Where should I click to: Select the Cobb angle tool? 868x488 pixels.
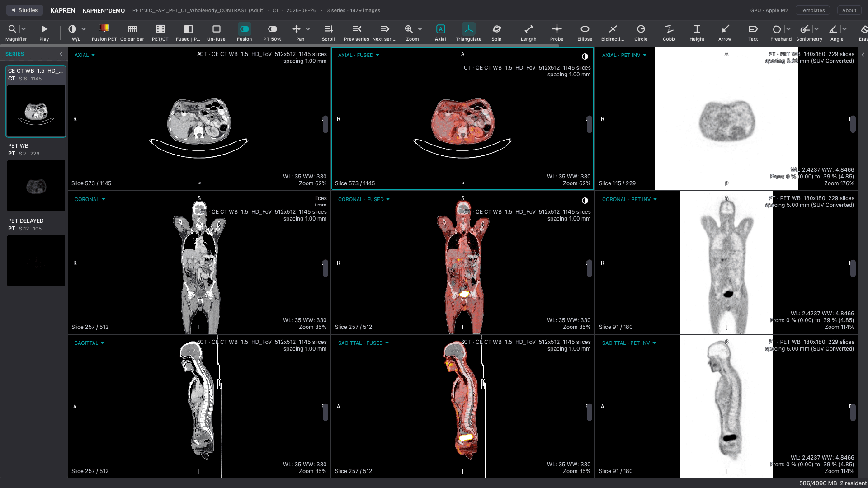point(669,33)
